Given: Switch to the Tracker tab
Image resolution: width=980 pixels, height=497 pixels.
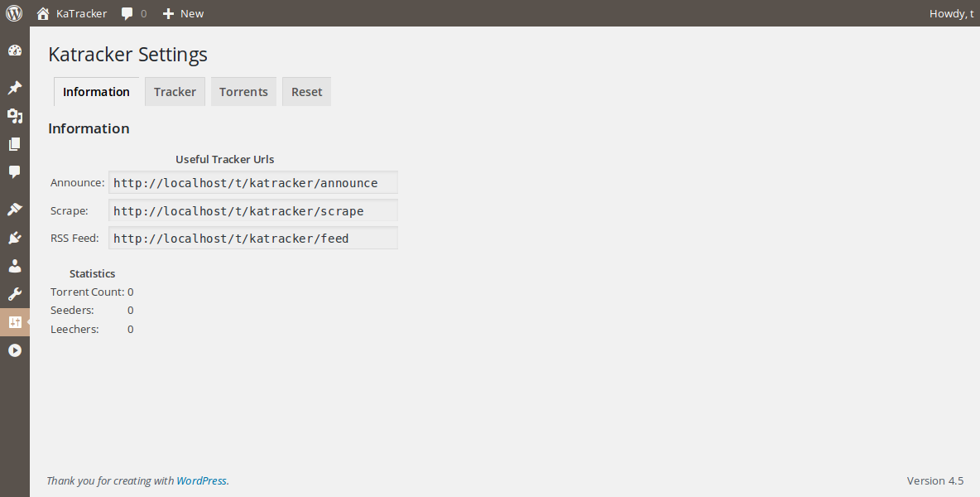Looking at the screenshot, I should [x=175, y=92].
